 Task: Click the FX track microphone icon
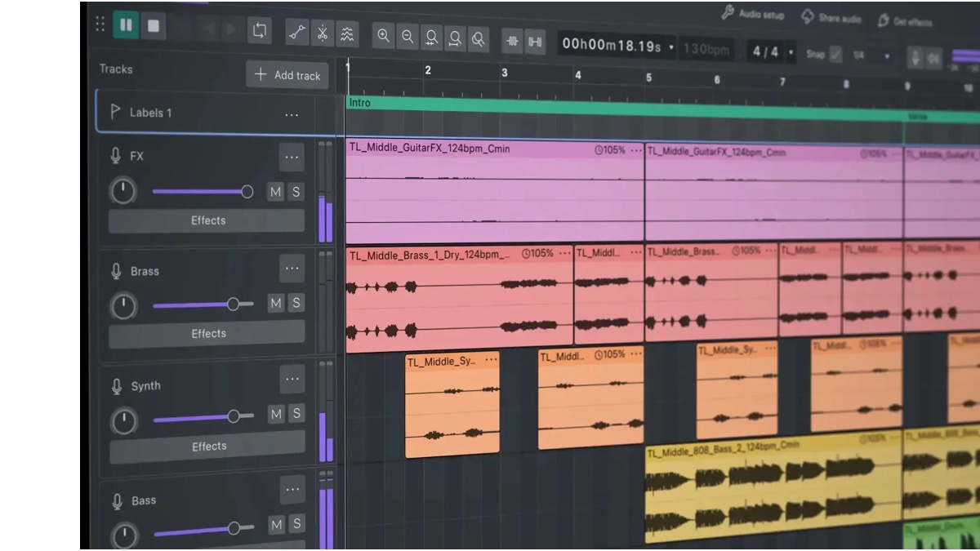(115, 155)
